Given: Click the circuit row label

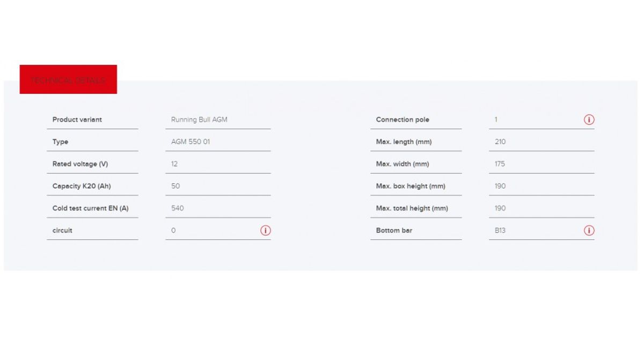Looking at the screenshot, I should [62, 231].
